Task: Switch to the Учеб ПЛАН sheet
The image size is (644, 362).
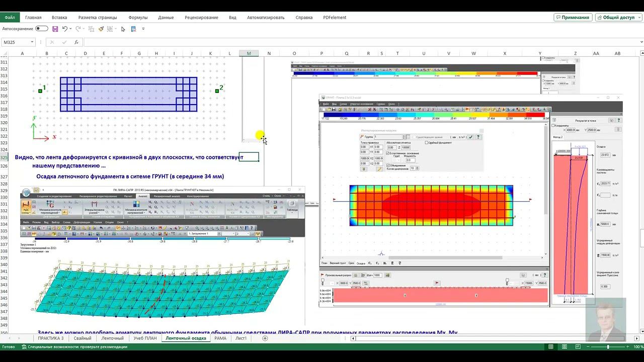Action: [145, 338]
